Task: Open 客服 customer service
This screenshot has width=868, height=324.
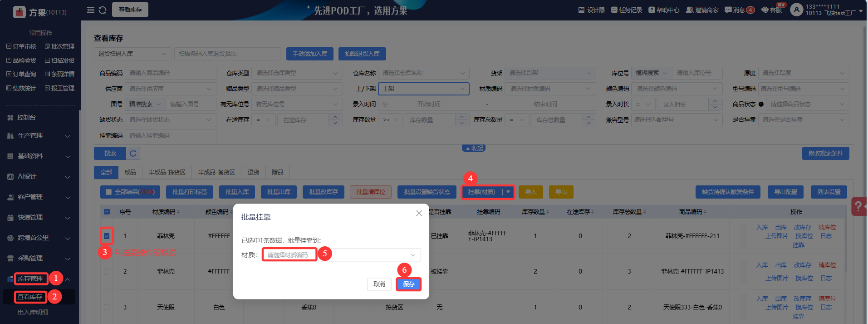Action: (x=771, y=10)
